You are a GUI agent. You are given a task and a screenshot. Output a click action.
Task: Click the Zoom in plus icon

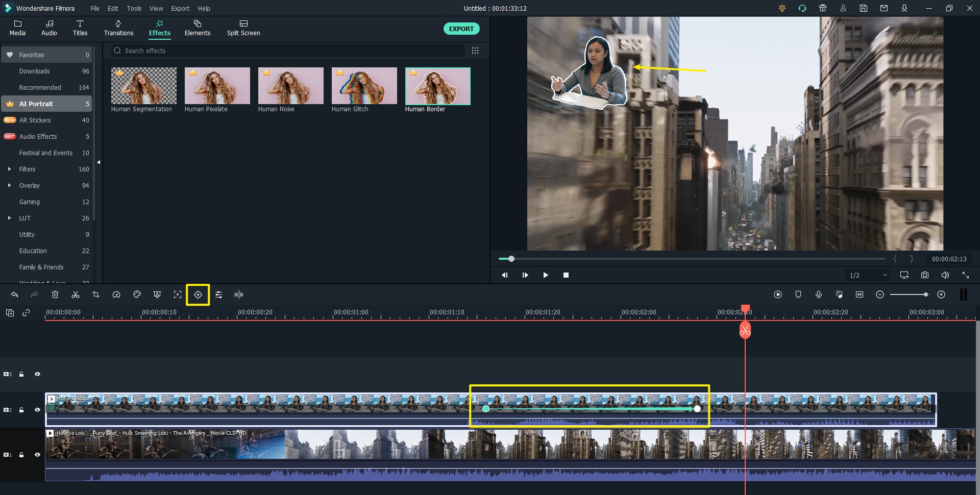941,294
